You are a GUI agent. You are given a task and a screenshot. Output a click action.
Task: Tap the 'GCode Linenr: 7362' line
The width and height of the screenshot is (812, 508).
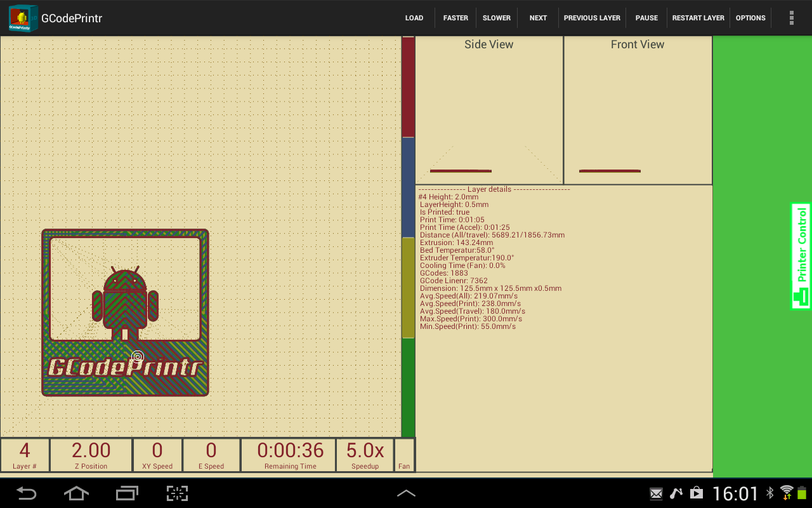tap(454, 281)
